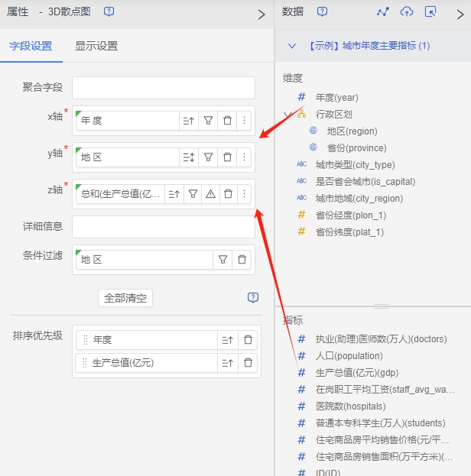
Task: Toggle sort order for 生产总值(亿元) priority
Action: 227,363
